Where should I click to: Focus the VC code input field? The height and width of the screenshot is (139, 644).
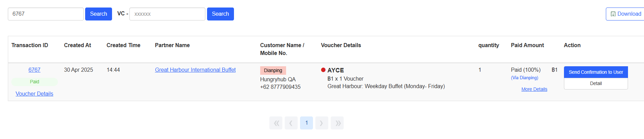[x=167, y=14]
